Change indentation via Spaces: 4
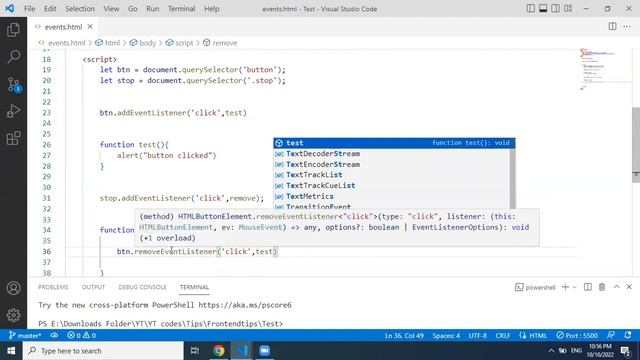Viewport: 640px width, 360px height. click(446, 336)
